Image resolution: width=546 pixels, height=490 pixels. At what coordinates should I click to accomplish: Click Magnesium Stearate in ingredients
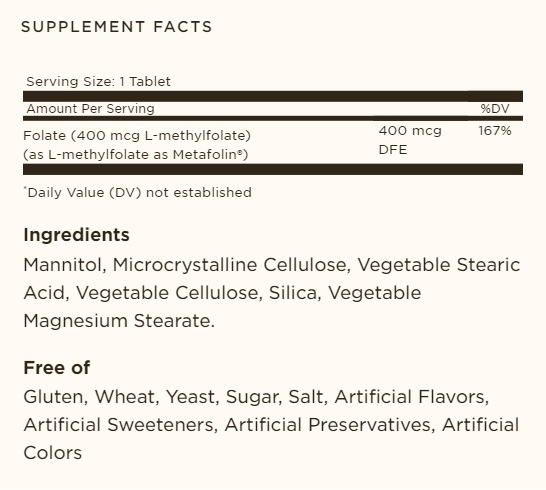(119, 321)
